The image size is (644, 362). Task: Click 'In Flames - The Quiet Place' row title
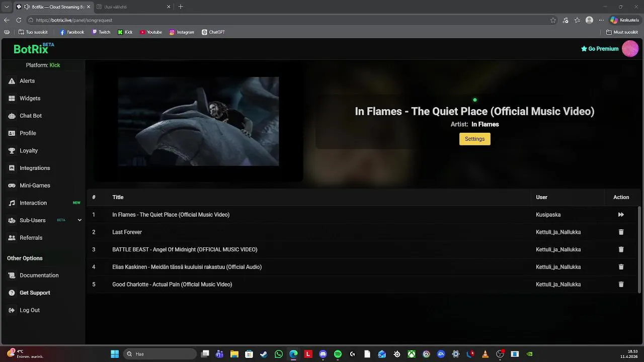pyautogui.click(x=171, y=215)
